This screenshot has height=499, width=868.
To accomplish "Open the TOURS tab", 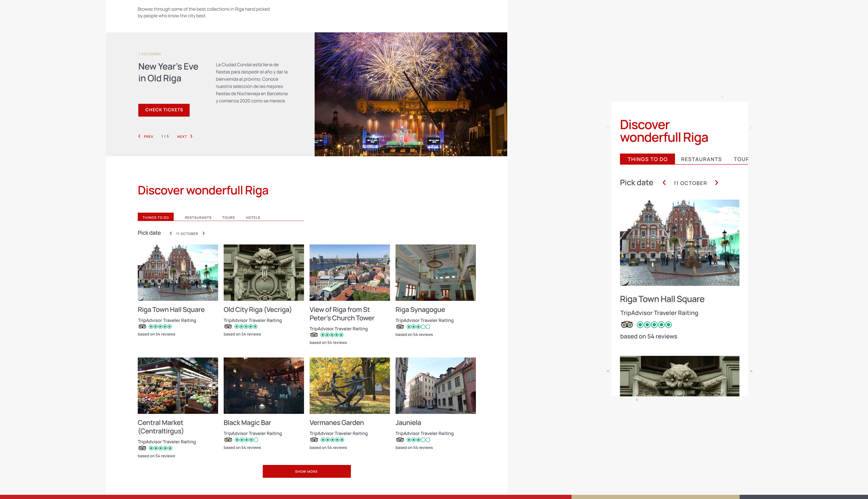I will coord(228,218).
